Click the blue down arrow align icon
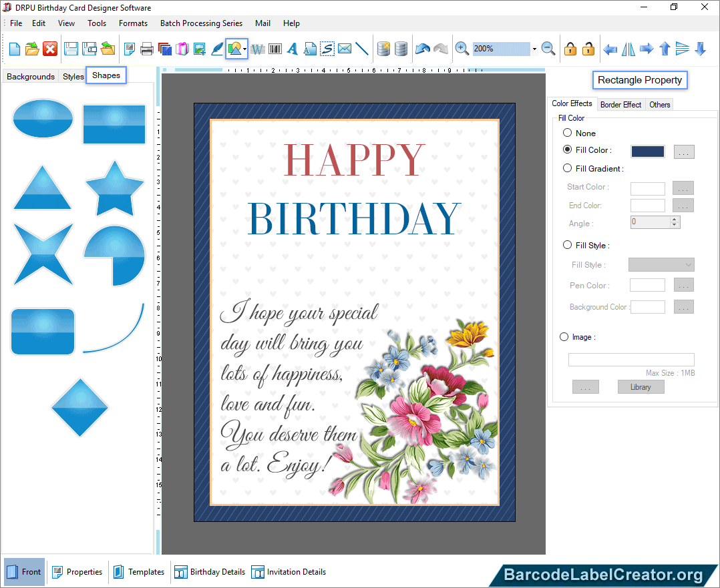720x588 pixels. tap(700, 49)
